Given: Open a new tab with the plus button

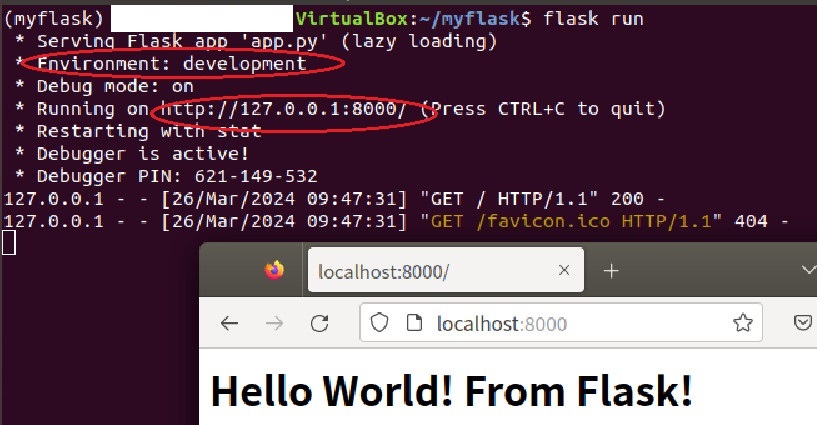Looking at the screenshot, I should 611,270.
